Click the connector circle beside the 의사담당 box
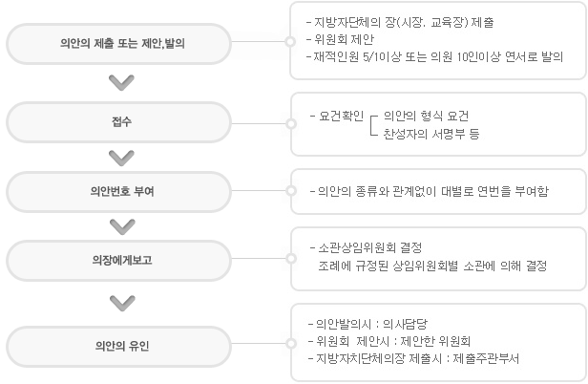588x384 pixels. click(x=291, y=343)
